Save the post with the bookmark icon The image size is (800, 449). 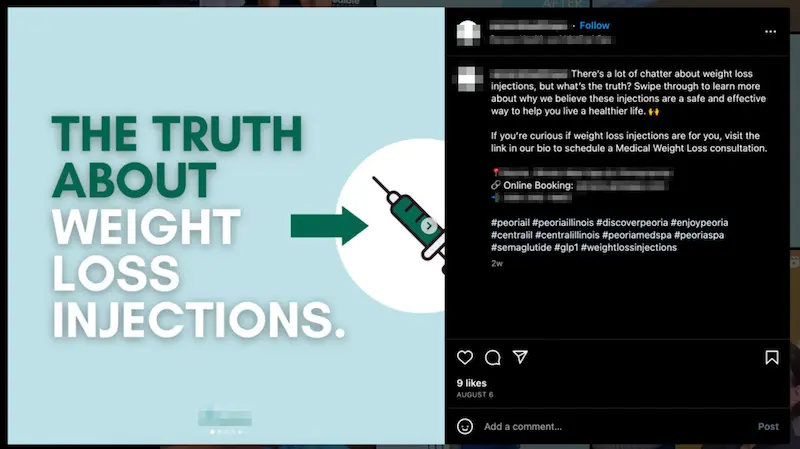click(x=771, y=357)
